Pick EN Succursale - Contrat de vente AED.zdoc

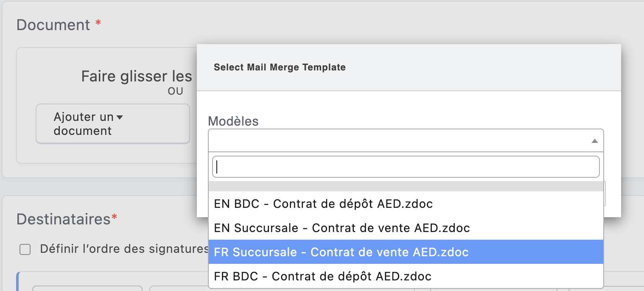pos(342,228)
